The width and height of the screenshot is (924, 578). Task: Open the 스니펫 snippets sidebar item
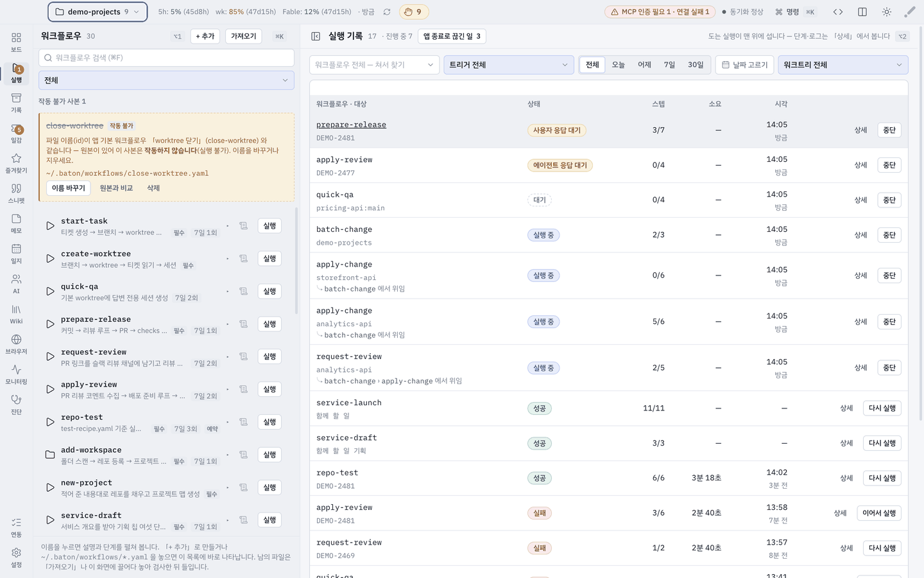(16, 193)
